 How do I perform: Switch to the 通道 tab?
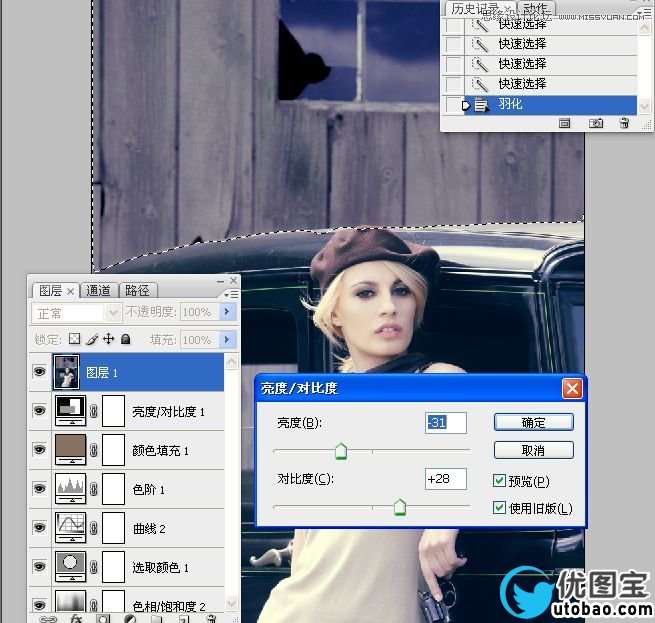tap(98, 291)
